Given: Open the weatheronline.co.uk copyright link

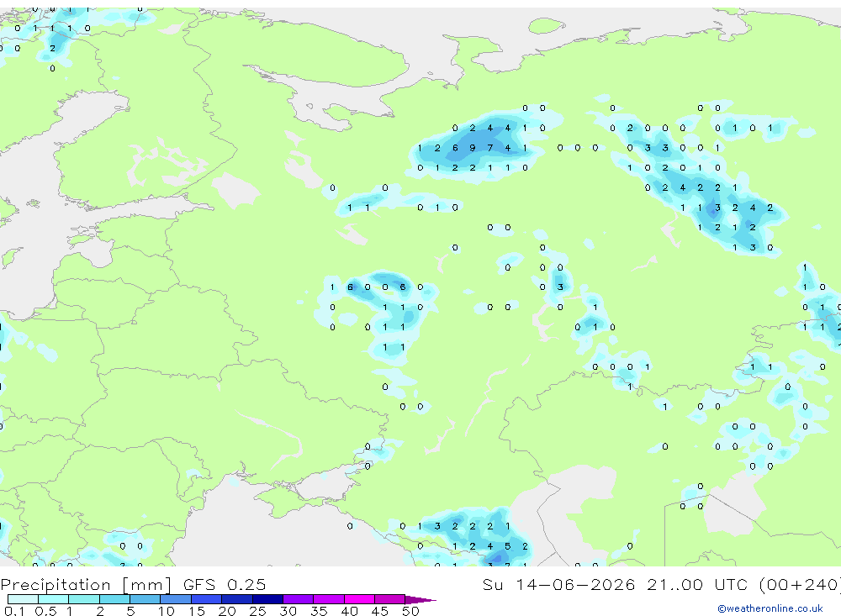Looking at the screenshot, I should [x=770, y=608].
